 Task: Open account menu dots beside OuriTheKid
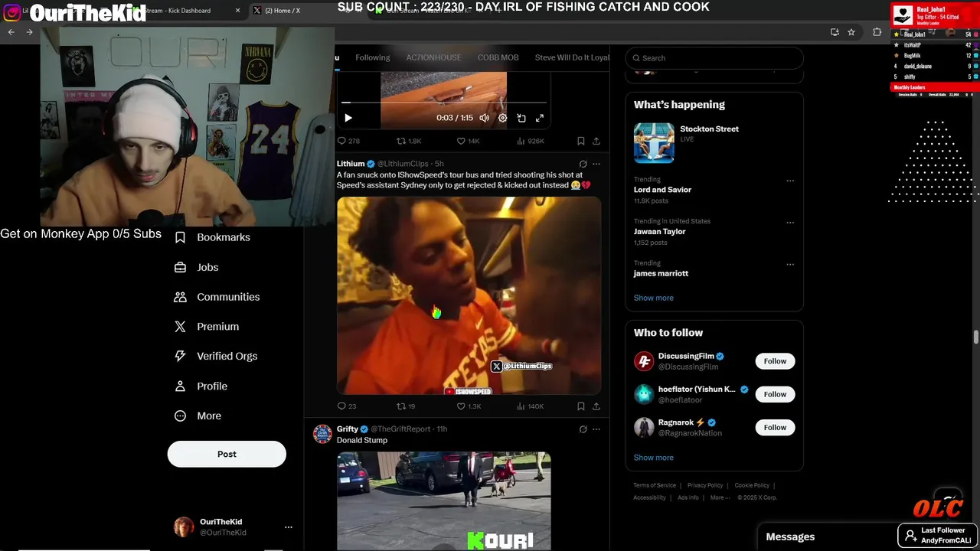pyautogui.click(x=289, y=527)
